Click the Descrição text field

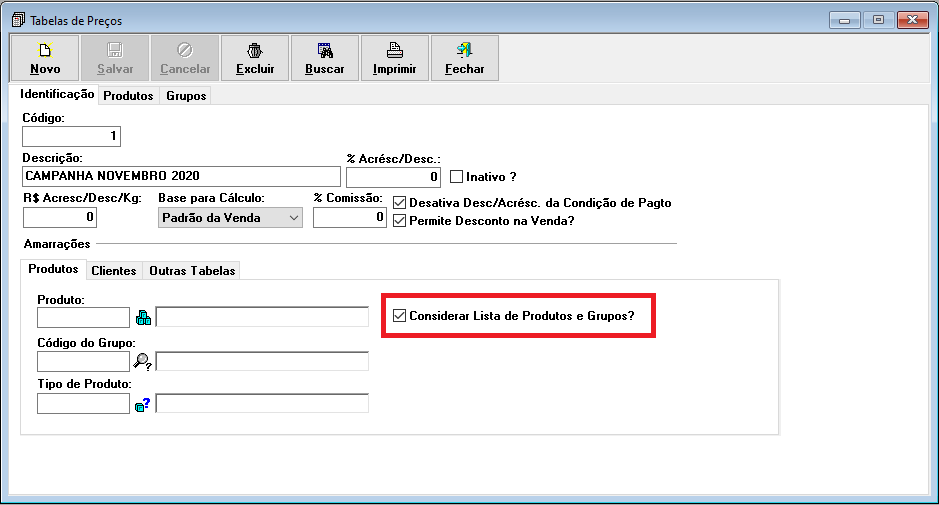coord(181,176)
